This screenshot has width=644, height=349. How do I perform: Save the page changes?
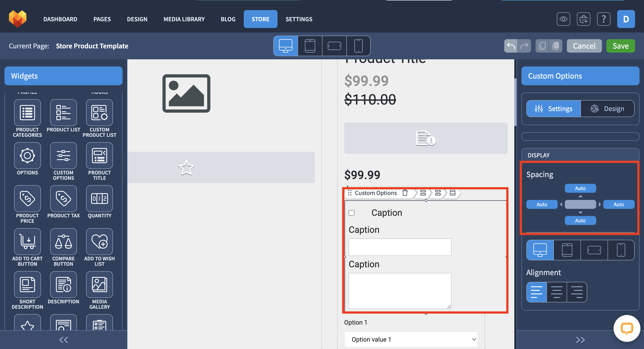621,46
